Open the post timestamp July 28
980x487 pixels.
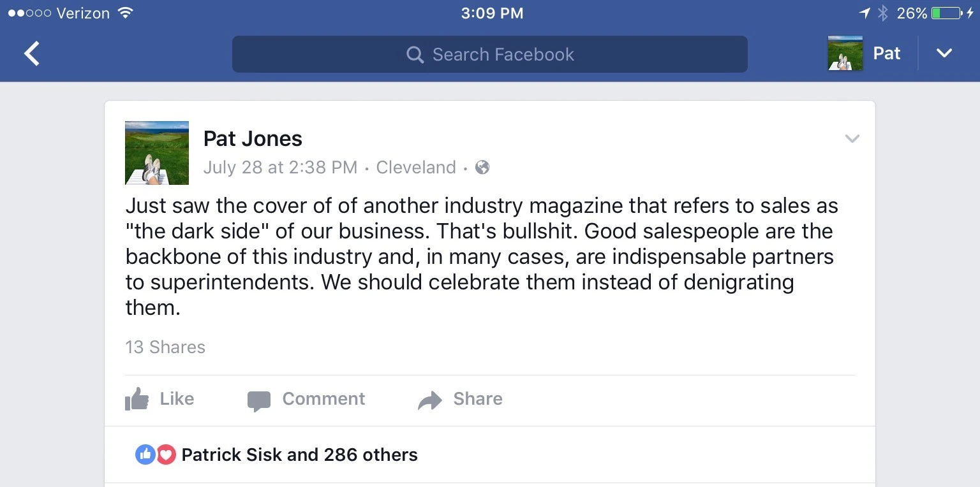tap(280, 168)
